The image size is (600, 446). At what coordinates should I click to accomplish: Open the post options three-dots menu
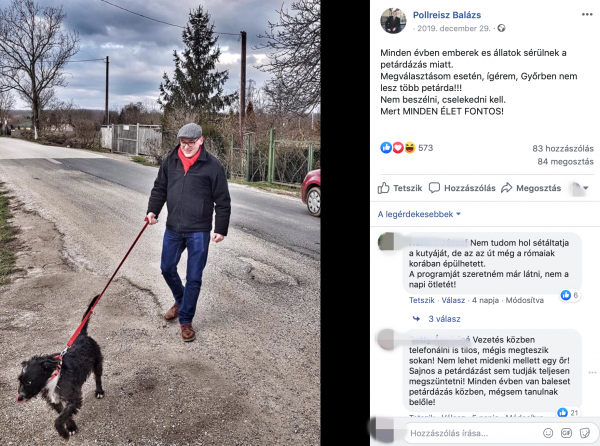tap(587, 15)
